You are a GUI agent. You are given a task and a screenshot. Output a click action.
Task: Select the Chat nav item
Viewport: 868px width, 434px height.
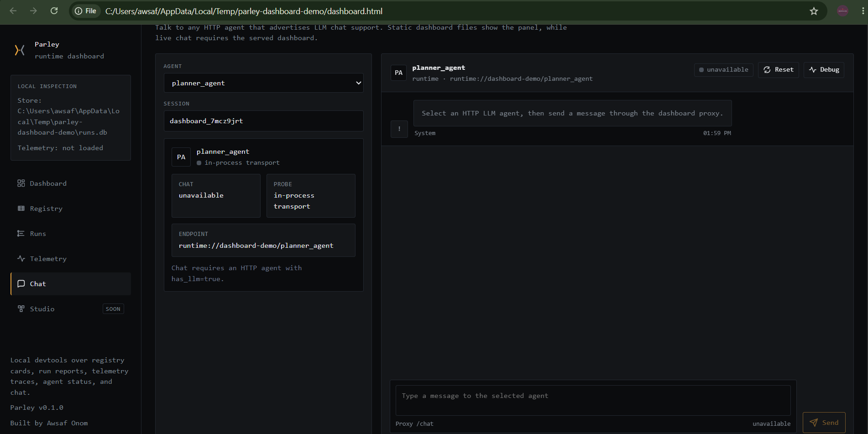(71, 284)
